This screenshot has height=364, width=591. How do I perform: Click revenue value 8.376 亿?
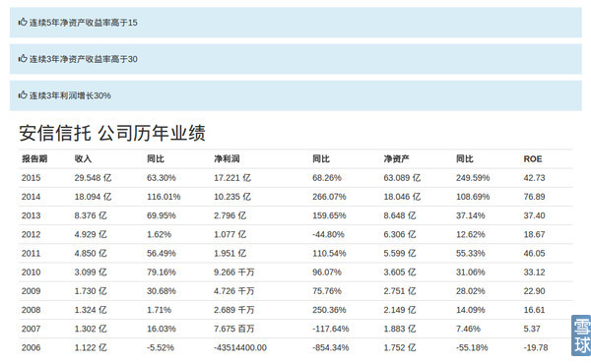click(x=91, y=215)
